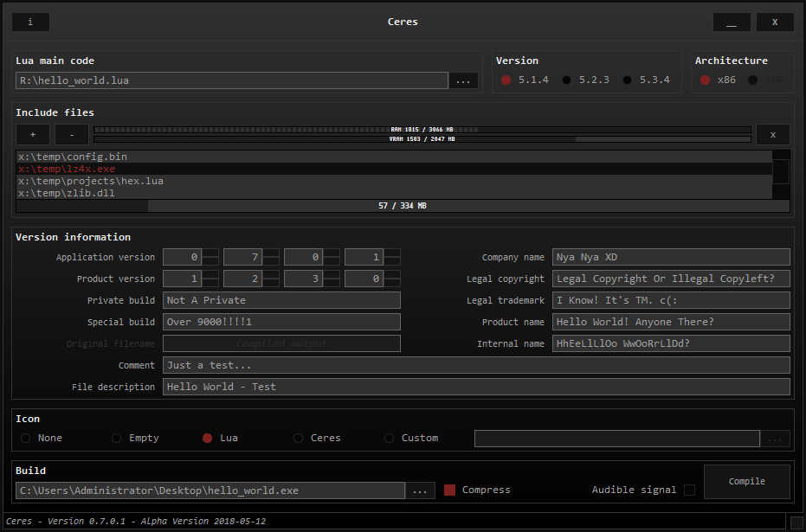Screen dimensions: 806x532
Task: Click the resize grip in the status bar corner
Action: click(x=796, y=522)
